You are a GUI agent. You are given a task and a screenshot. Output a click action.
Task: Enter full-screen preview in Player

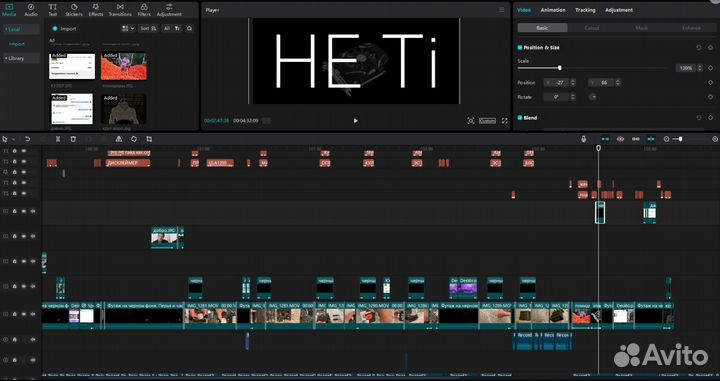[504, 121]
